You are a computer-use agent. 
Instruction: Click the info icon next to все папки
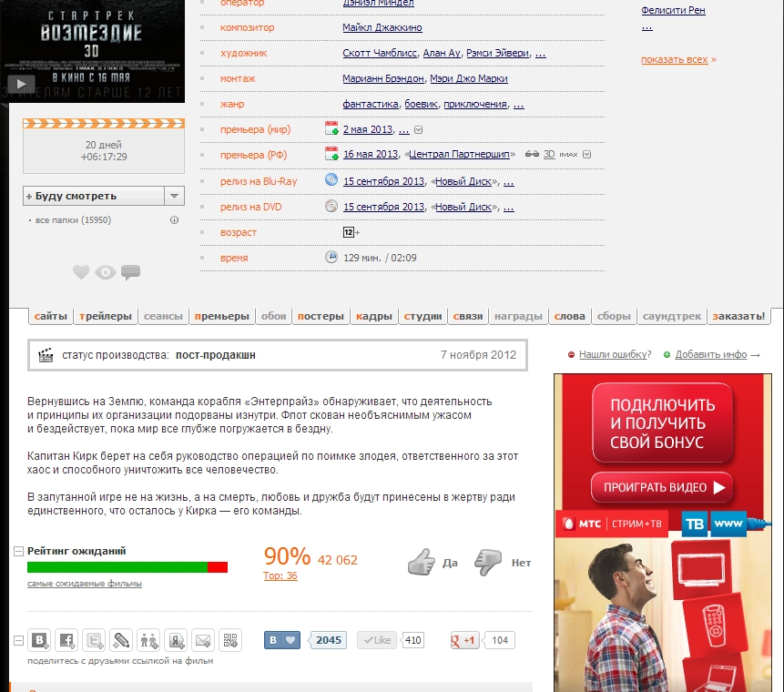tap(174, 220)
